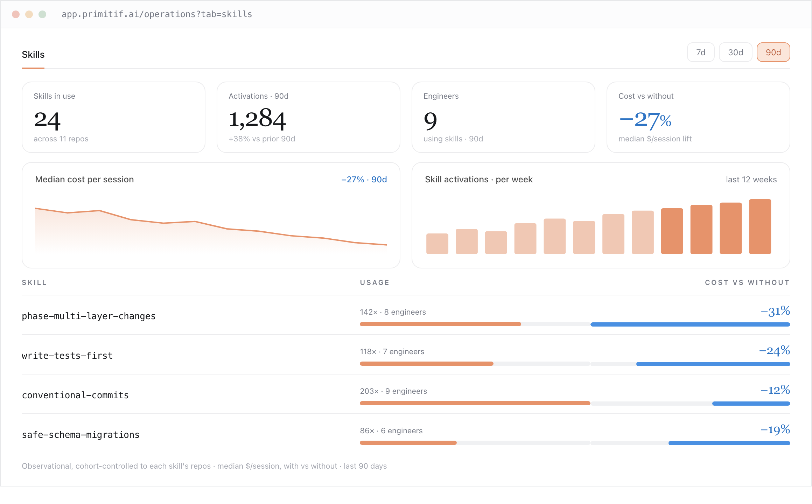Screen dimensions: 812x504
Task: Open the write-tests-first skill
Action: tap(67, 356)
